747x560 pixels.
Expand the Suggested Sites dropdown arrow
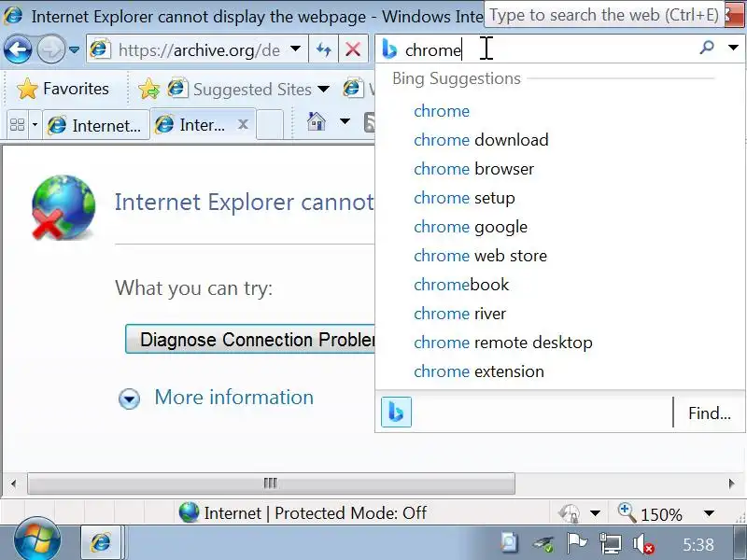coord(323,89)
